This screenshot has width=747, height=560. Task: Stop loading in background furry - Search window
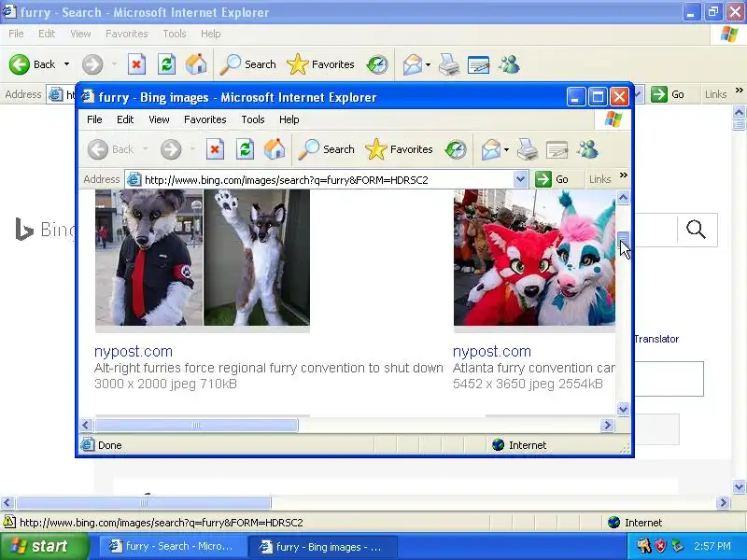(x=136, y=64)
